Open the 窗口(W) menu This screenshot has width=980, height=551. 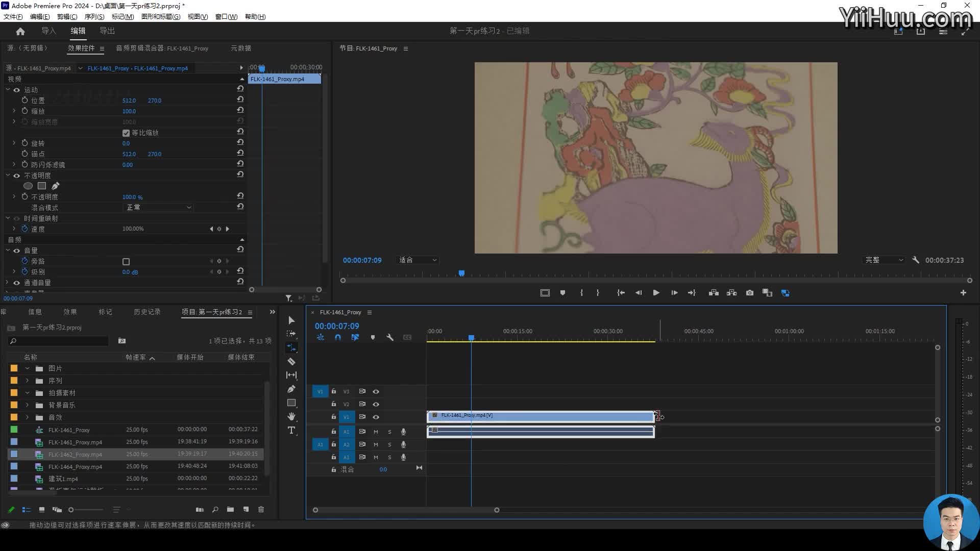(226, 17)
